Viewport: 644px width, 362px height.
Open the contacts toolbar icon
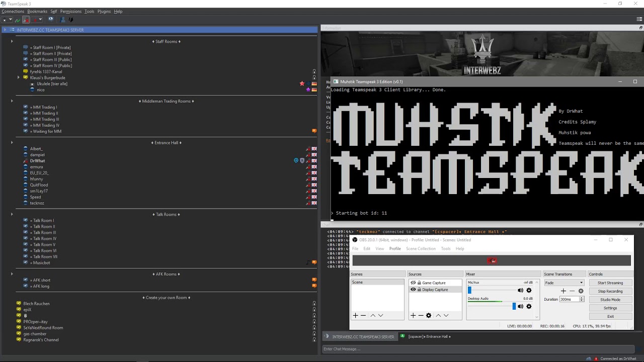62,20
